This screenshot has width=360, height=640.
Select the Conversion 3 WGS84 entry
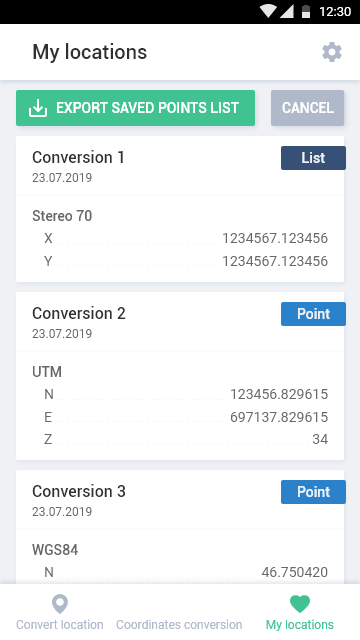pos(55,550)
